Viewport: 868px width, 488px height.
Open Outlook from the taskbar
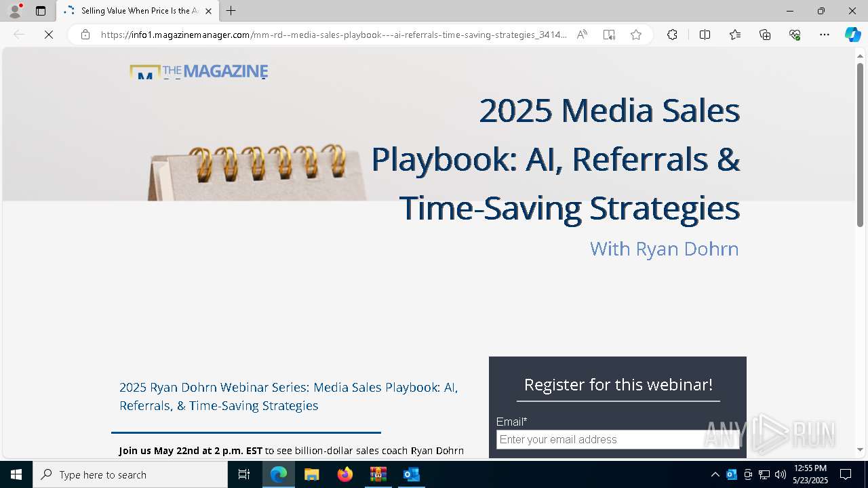click(x=411, y=474)
